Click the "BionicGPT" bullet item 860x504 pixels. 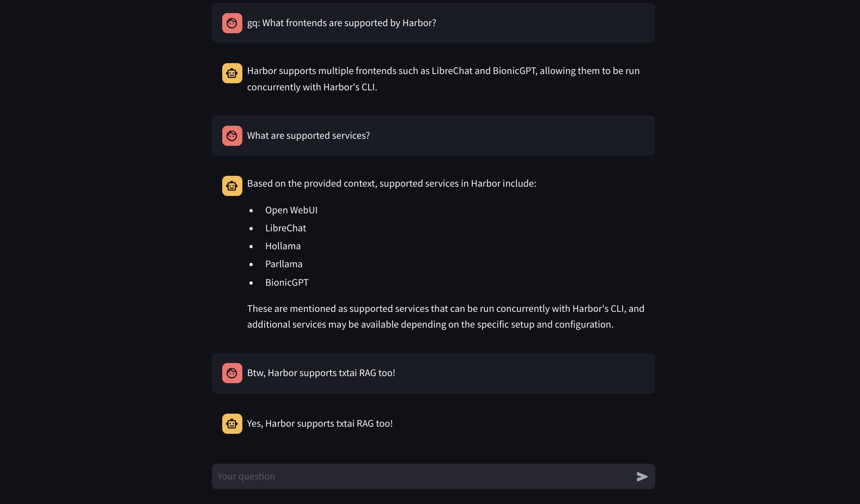coord(287,282)
